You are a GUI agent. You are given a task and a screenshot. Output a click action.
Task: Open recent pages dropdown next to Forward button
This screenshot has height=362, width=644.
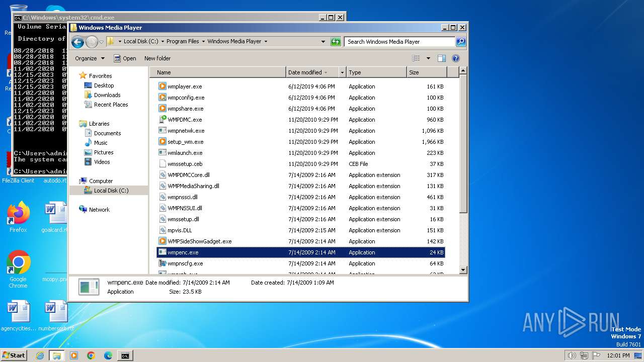coord(101,42)
